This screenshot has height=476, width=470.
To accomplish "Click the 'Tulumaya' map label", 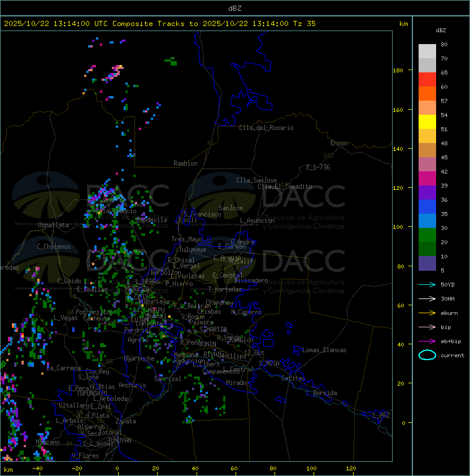I will (193, 249).
